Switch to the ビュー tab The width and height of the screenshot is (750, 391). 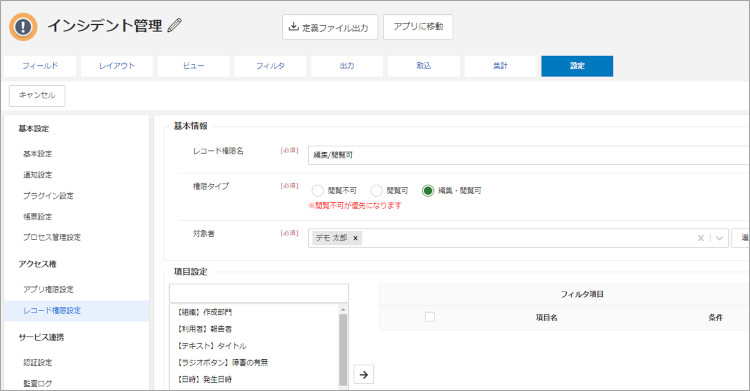click(193, 66)
